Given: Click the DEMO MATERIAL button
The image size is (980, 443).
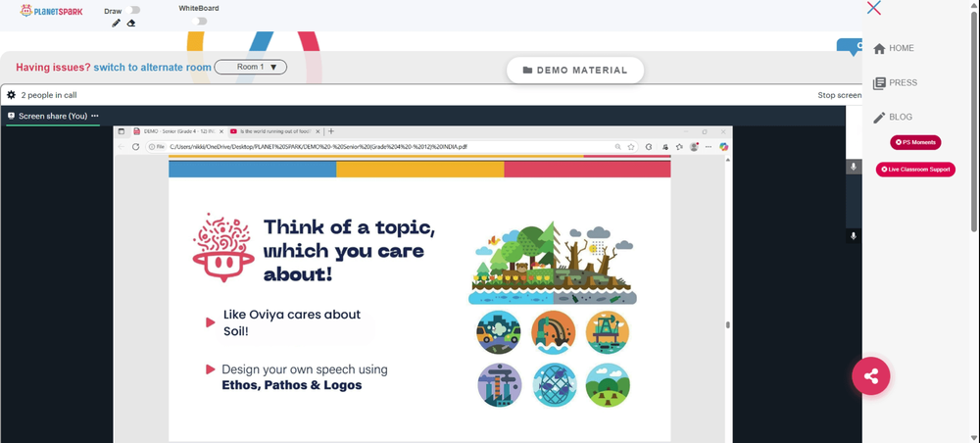Looking at the screenshot, I should coord(575,70).
